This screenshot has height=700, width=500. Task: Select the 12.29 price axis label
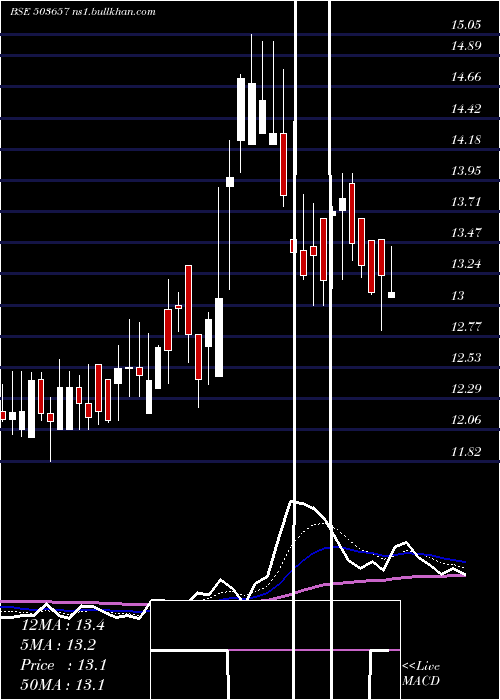pos(466,389)
